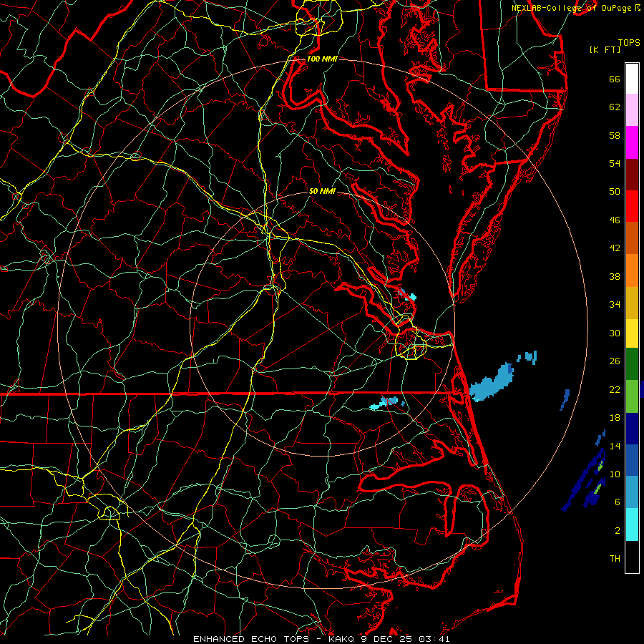Click the 6 legend value
Screen dimensions: 644x644
tap(618, 502)
